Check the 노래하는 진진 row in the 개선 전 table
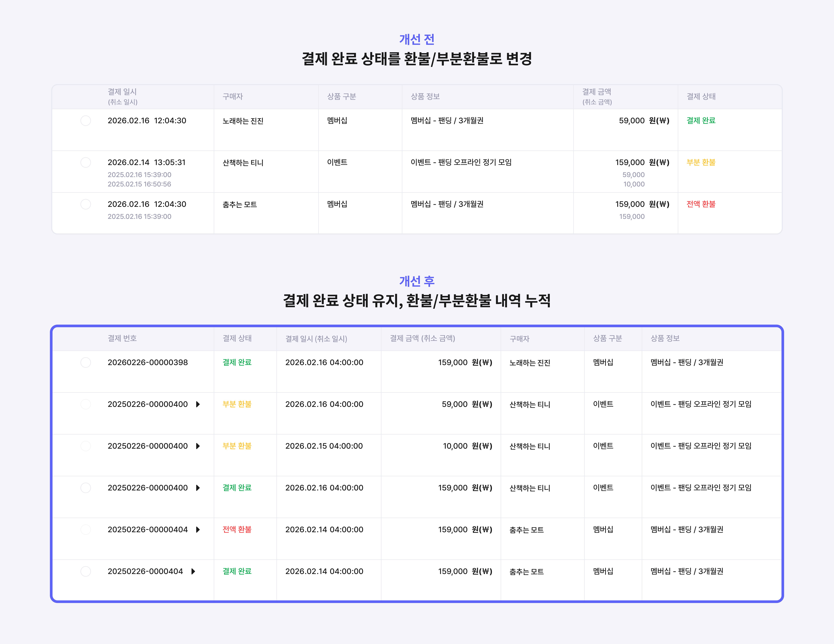834x644 pixels. (x=86, y=121)
